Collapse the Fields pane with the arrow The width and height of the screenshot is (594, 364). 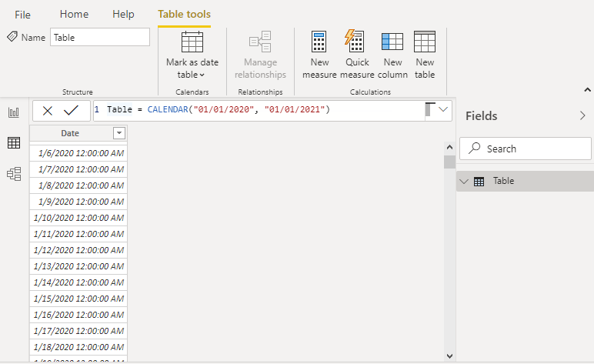point(582,116)
